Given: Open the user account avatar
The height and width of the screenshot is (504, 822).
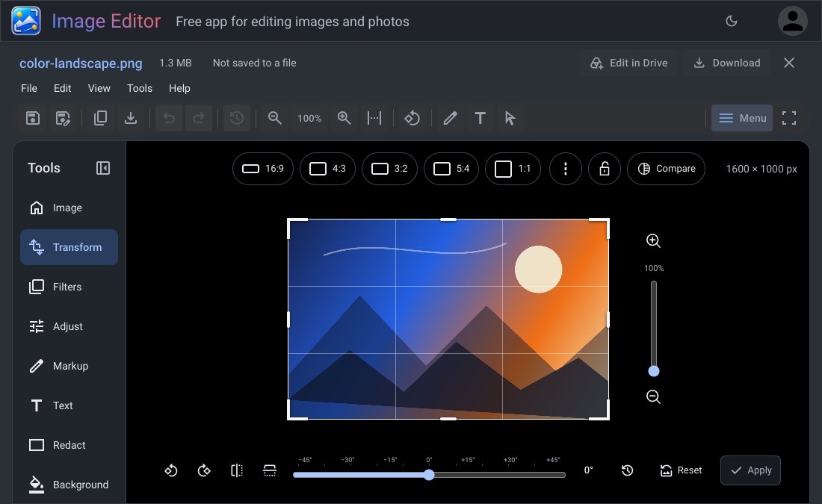Looking at the screenshot, I should click(x=792, y=21).
